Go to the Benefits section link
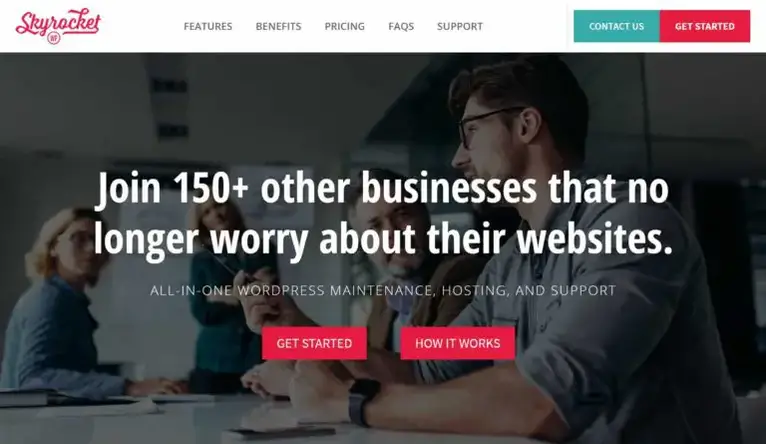 click(x=278, y=26)
